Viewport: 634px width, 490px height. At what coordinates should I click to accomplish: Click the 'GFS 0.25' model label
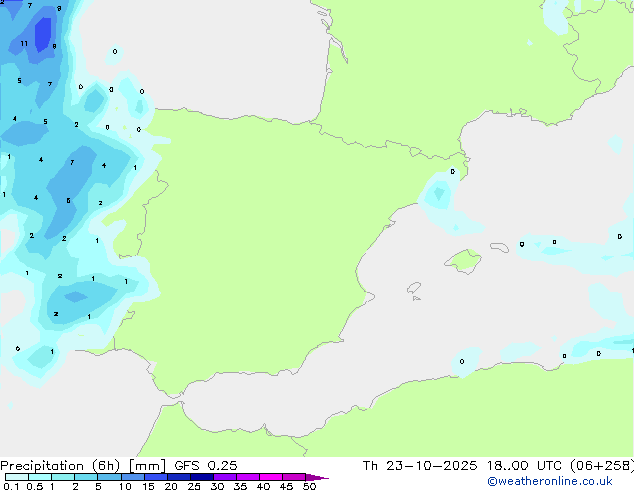206,466
